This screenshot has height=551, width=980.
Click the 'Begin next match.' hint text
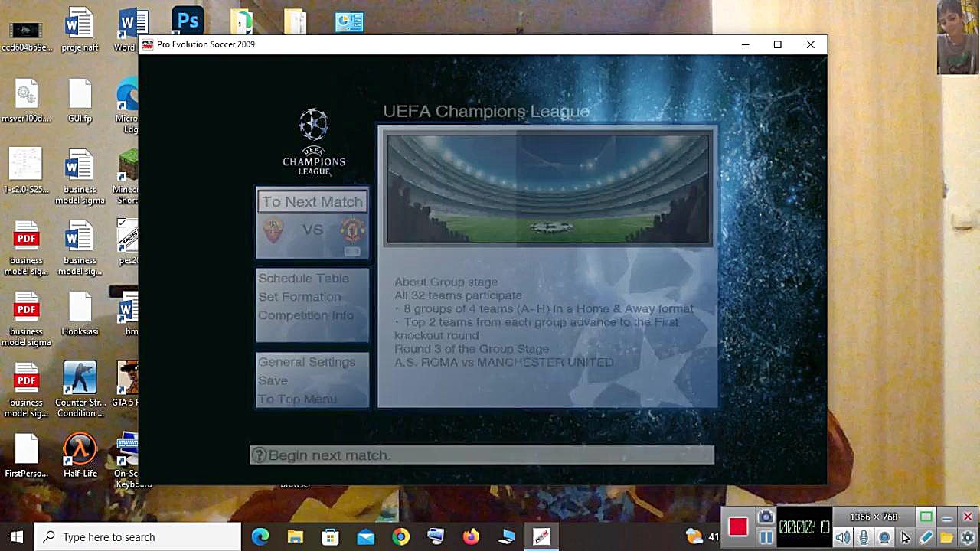(x=329, y=455)
